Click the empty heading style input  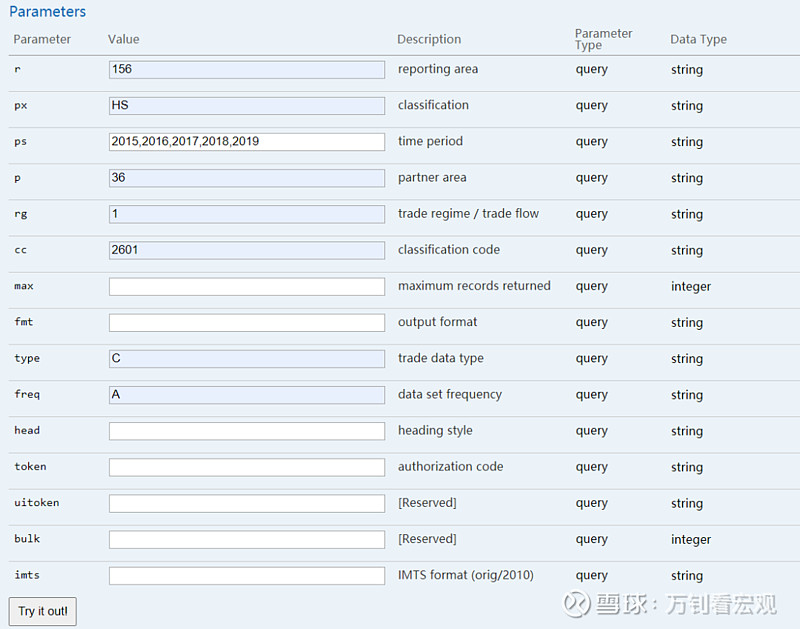247,431
